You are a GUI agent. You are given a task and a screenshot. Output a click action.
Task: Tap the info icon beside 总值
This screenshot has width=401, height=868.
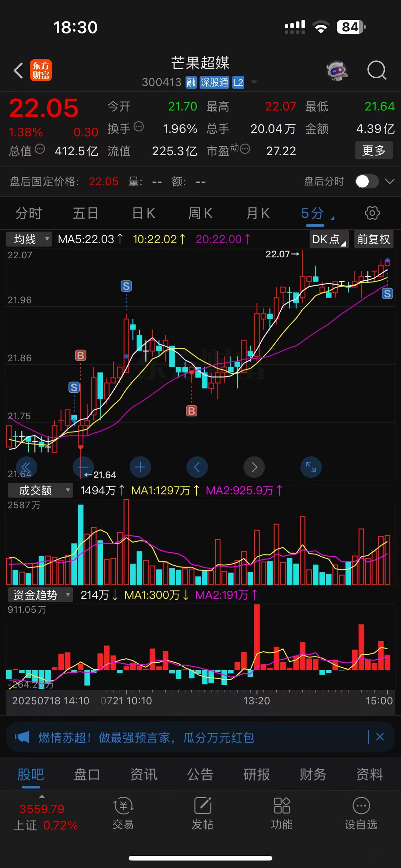(x=40, y=149)
